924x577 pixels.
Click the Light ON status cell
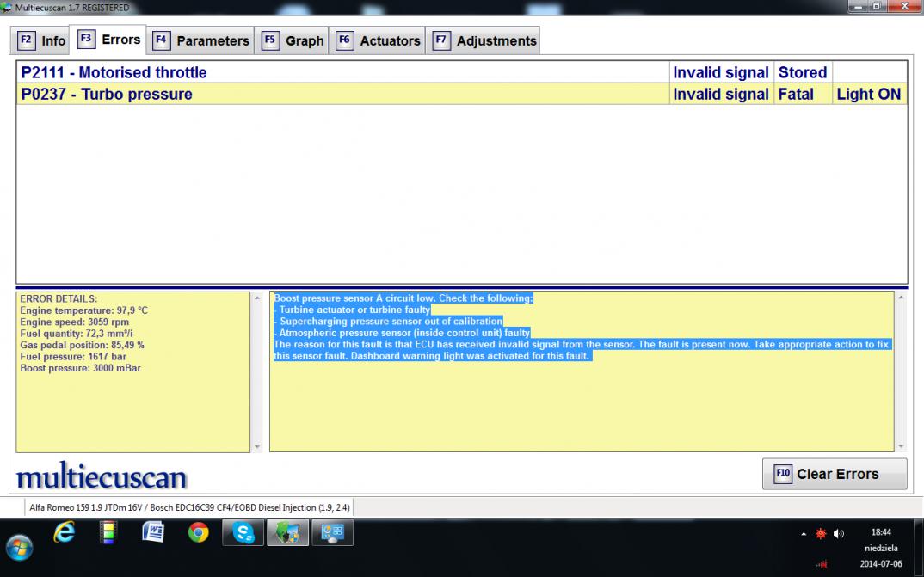pos(869,95)
